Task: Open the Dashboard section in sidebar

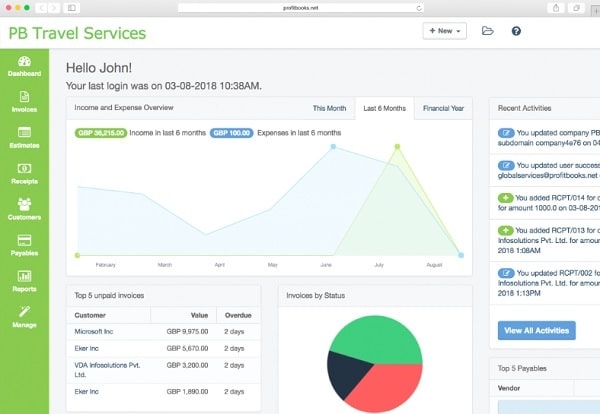Action: click(24, 66)
